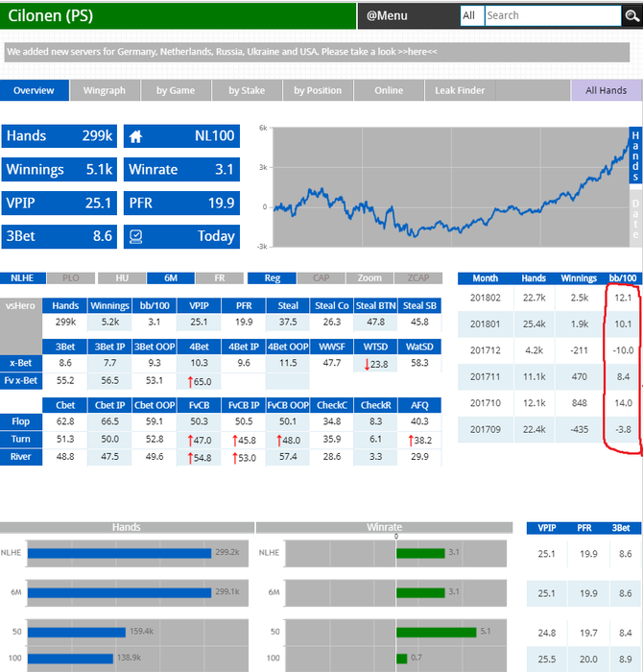
Task: Click the Month column header
Action: (486, 278)
